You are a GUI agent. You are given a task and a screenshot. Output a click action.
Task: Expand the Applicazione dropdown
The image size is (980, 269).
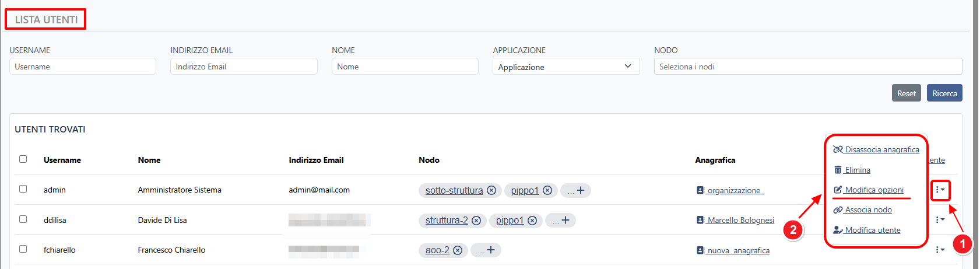pyautogui.click(x=565, y=67)
